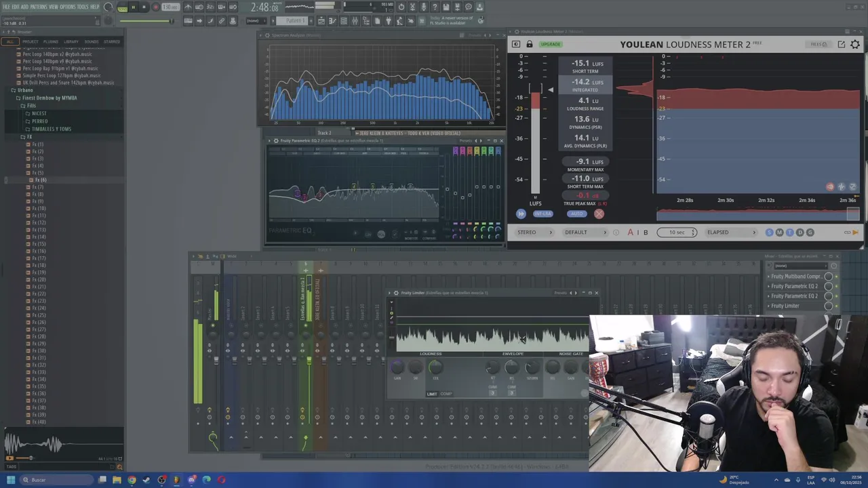Toggle the INT-LRA button
868x488 pixels.
[x=542, y=213]
